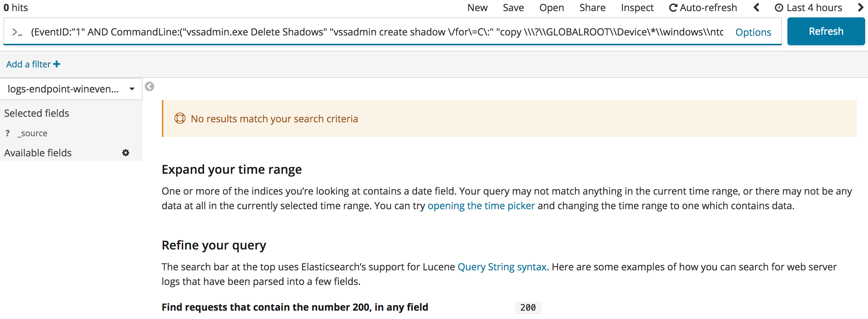The width and height of the screenshot is (868, 319).
Task: Click inside the search query input field
Action: (x=347, y=32)
